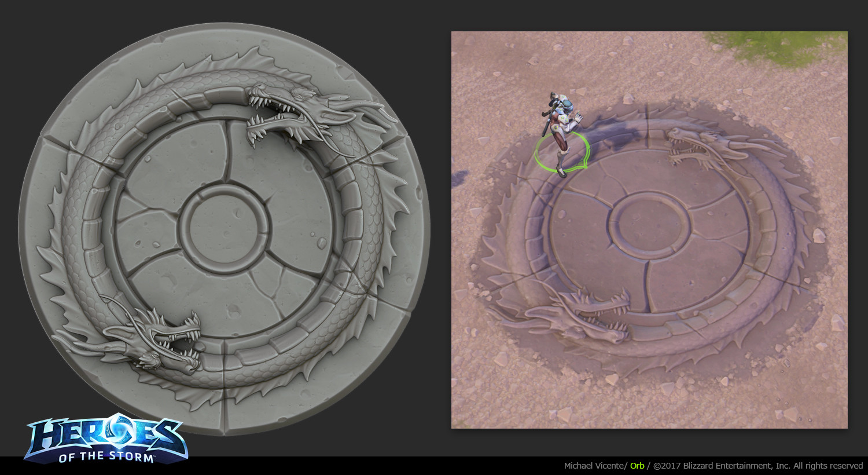
Task: Click the Heroes of the Storm logo
Action: point(106,439)
